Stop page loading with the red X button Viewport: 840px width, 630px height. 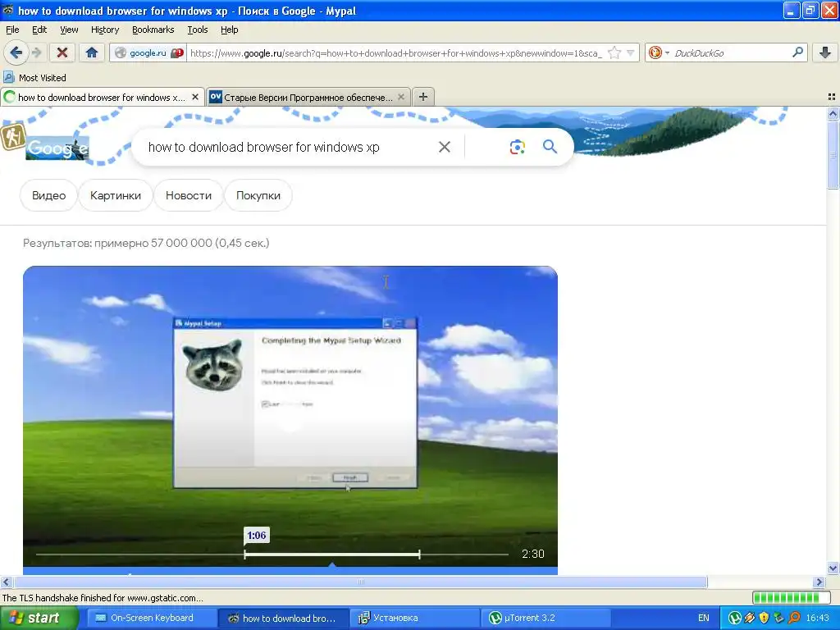point(62,52)
